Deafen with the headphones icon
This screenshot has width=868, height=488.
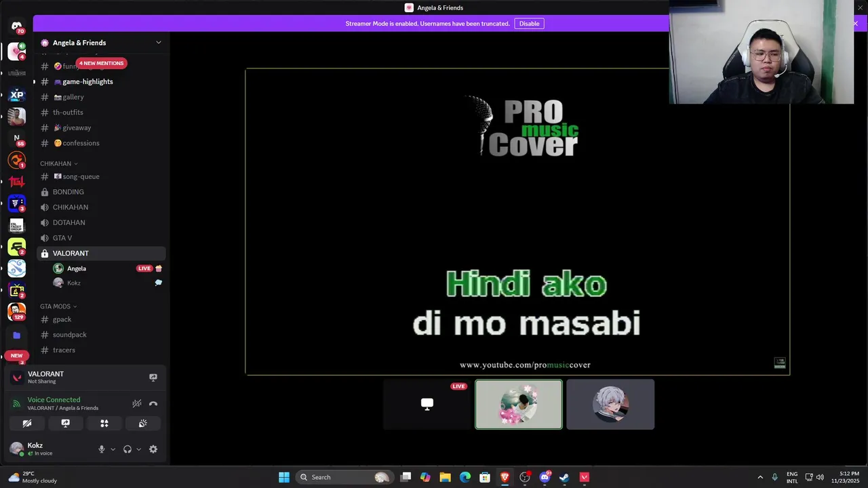pos(127,449)
